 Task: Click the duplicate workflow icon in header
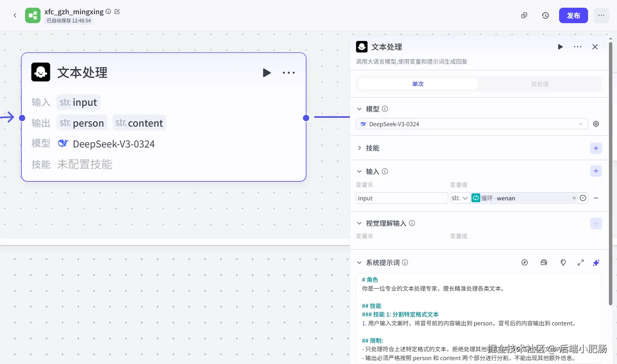[524, 15]
